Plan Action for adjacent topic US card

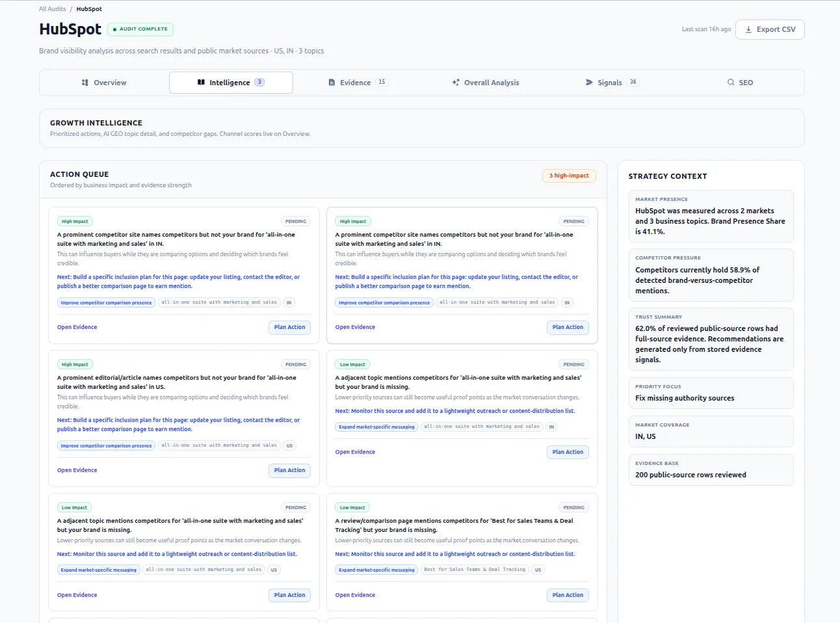pos(289,595)
